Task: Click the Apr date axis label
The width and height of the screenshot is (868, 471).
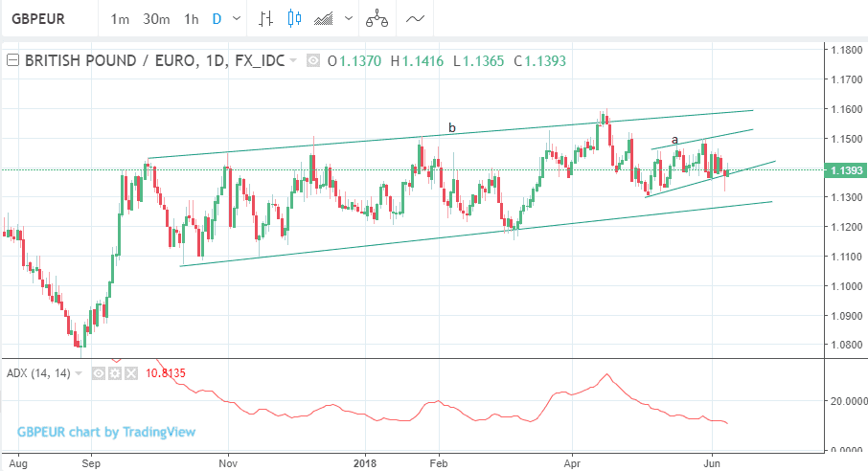Action: (x=572, y=463)
